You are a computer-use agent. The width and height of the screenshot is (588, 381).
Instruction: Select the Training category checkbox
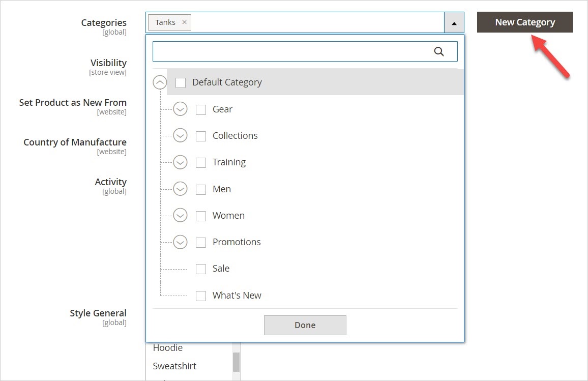[x=201, y=162]
